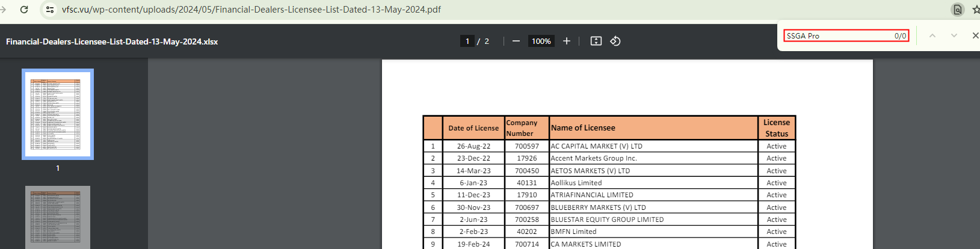This screenshot has height=249, width=980.
Task: Click the 100% zoom level field
Action: pyautogui.click(x=541, y=41)
